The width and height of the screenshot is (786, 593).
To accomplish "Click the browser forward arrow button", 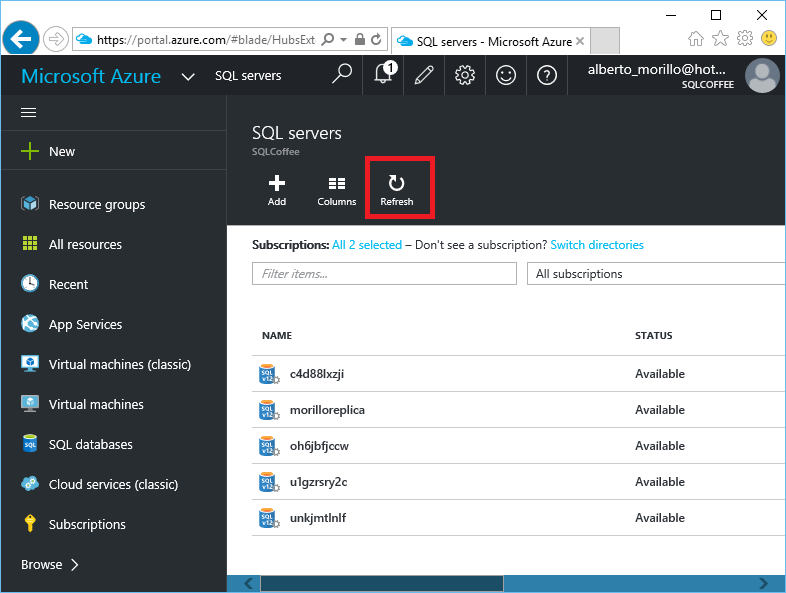I will tap(55, 39).
